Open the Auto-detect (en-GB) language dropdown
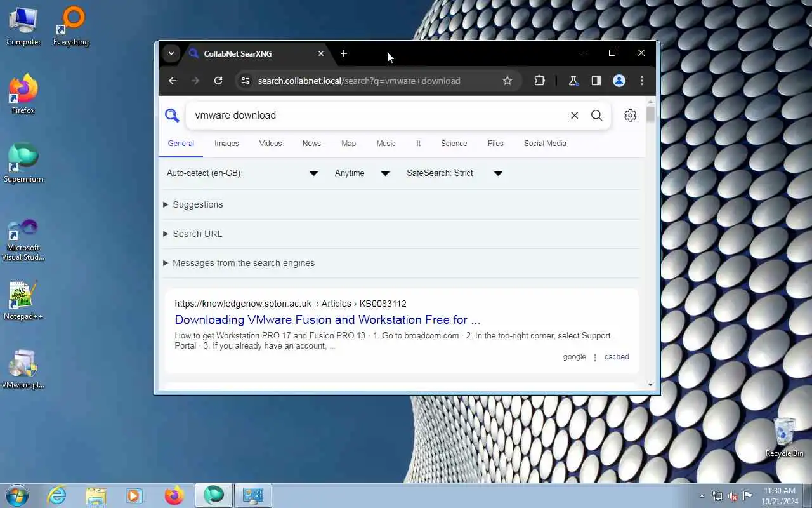The height and width of the screenshot is (508, 812). (x=242, y=173)
